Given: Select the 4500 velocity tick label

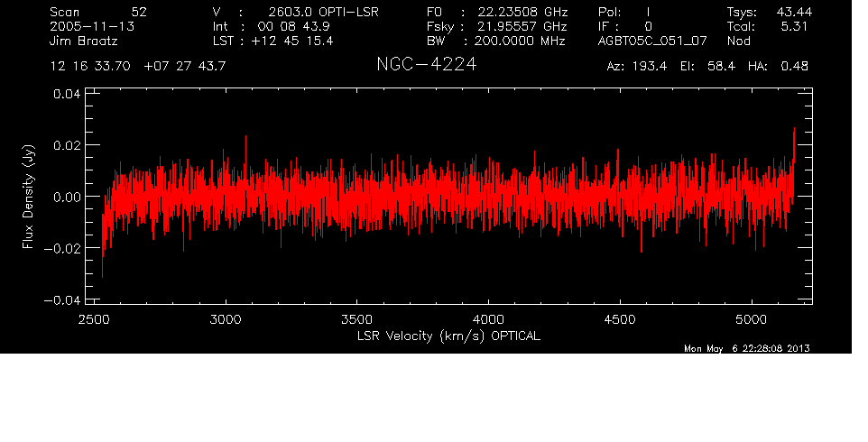Looking at the screenshot, I should point(619,319).
